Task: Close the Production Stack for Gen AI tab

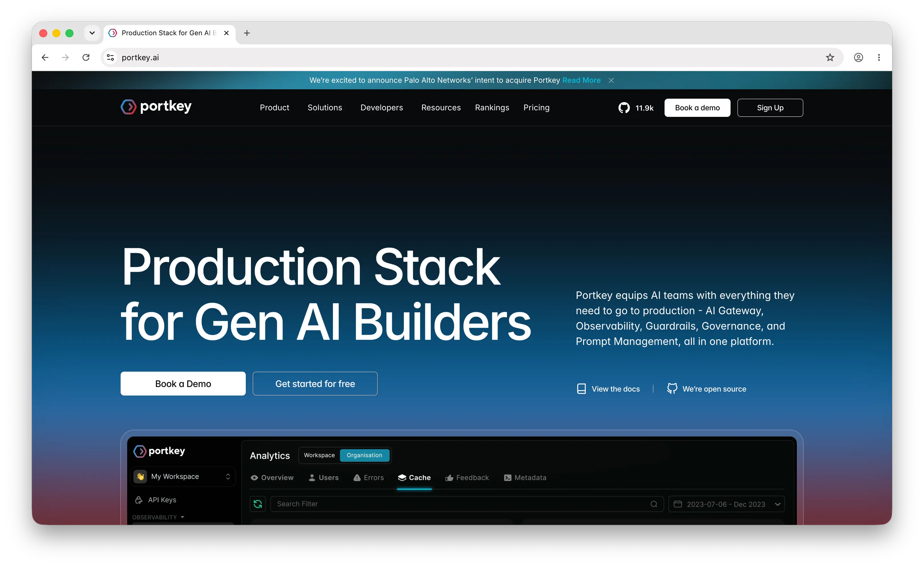Action: pyautogui.click(x=227, y=33)
